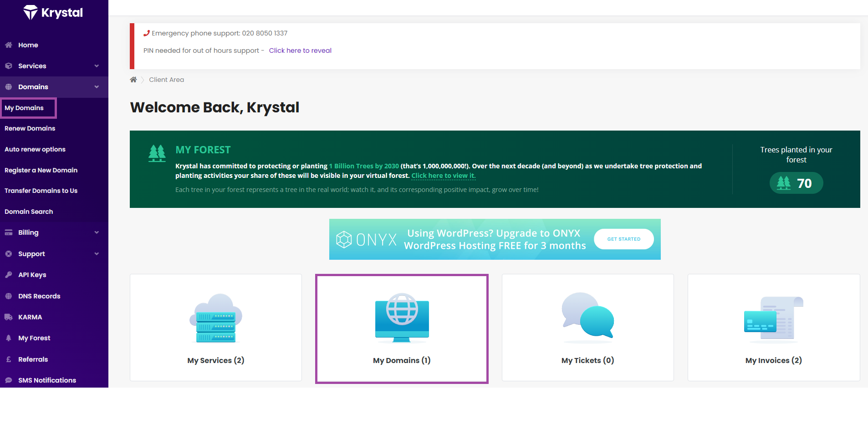Click the globe monitor icon for My Domains
The image size is (868, 444).
pyautogui.click(x=402, y=318)
